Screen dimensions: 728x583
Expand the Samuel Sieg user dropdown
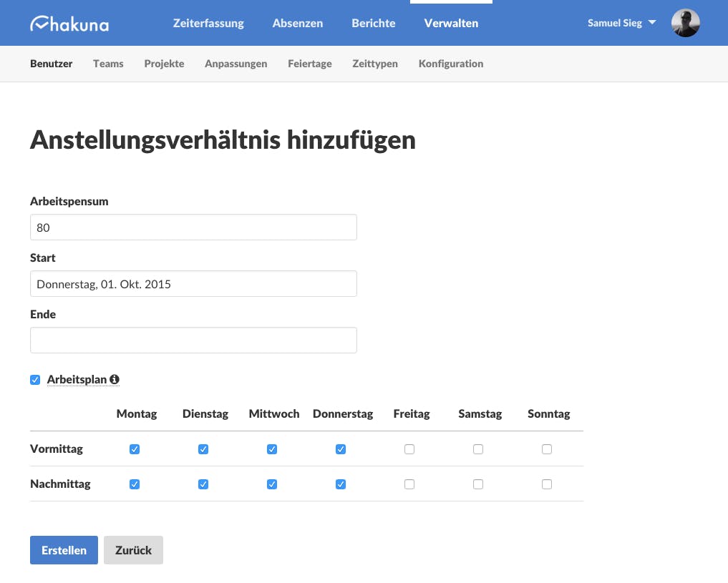pyautogui.click(x=621, y=23)
